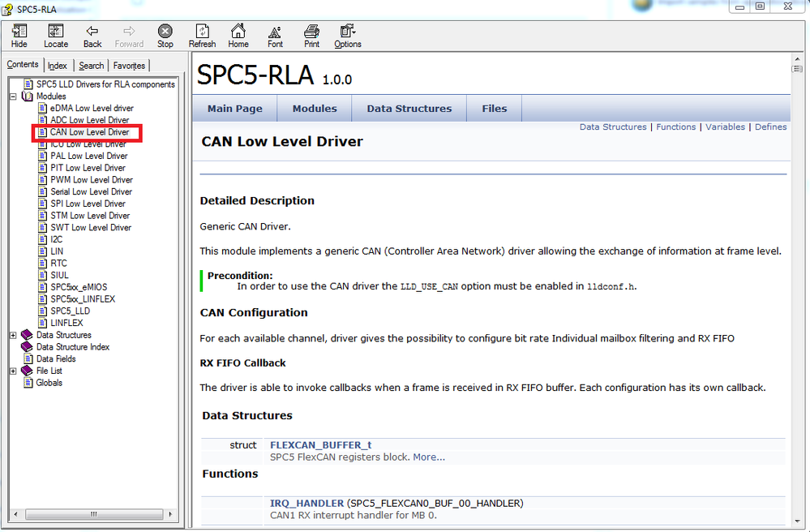This screenshot has height=532, width=810.
Task: Click the Data Structures summary link
Action: pos(613,127)
